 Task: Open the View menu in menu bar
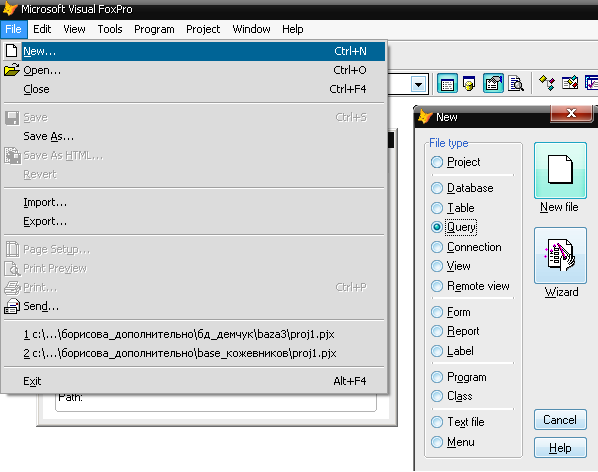(x=74, y=29)
